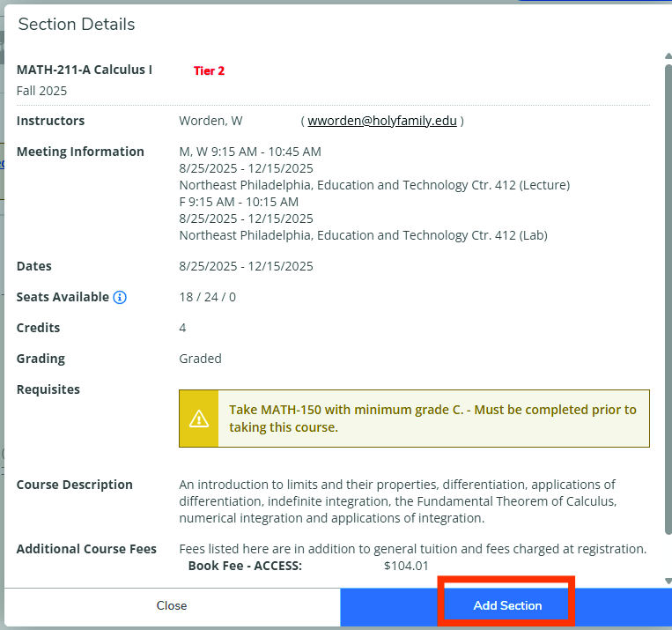Click the Add Section button
The image size is (672, 630).
(506, 606)
